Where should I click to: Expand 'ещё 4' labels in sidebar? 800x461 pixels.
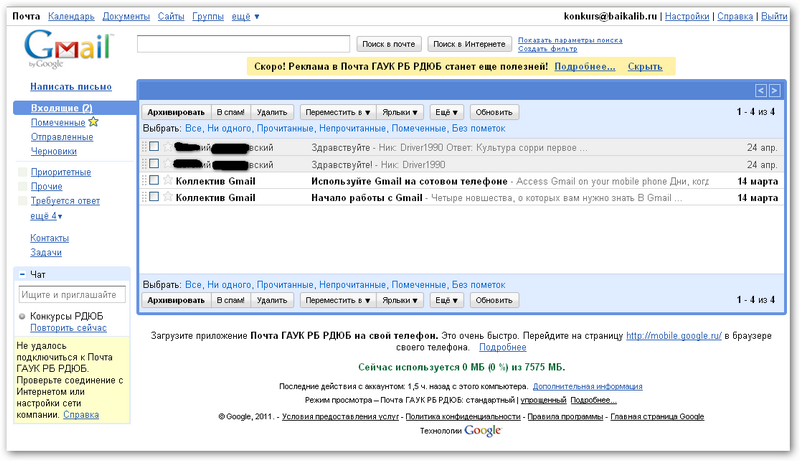pos(45,216)
